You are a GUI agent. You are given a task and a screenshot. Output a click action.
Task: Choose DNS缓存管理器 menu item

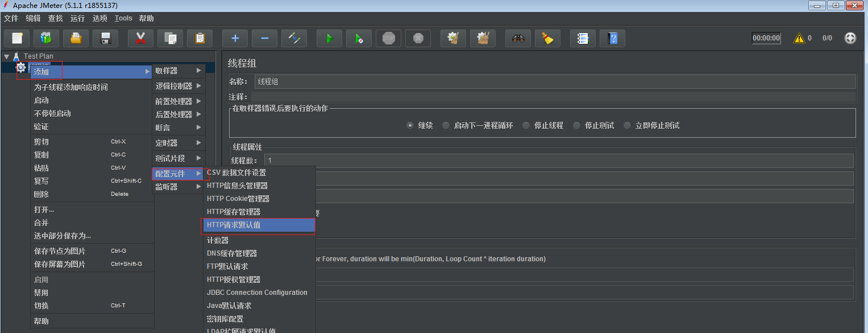(259, 253)
